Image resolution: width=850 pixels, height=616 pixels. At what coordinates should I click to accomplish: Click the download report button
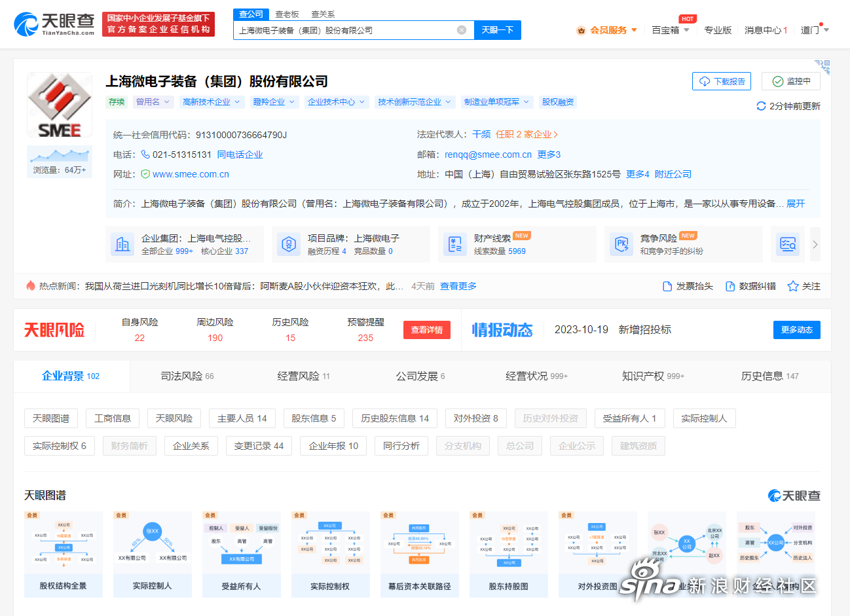point(722,81)
